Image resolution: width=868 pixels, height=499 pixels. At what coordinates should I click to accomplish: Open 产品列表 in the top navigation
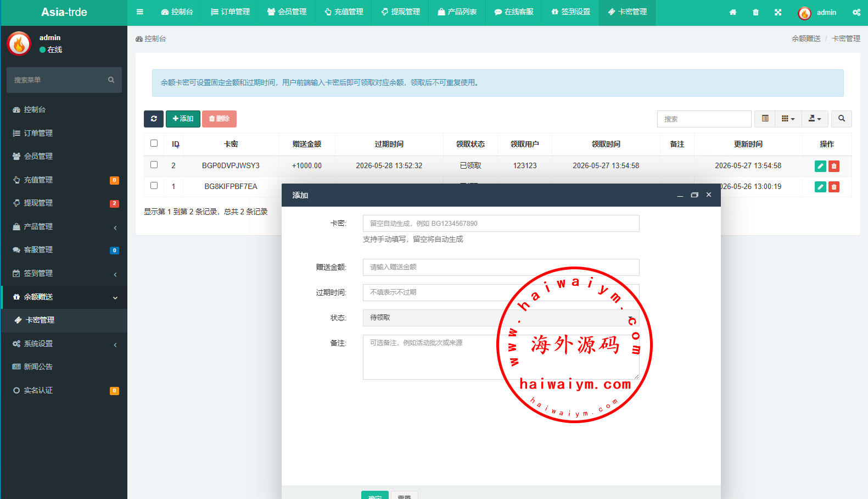457,12
